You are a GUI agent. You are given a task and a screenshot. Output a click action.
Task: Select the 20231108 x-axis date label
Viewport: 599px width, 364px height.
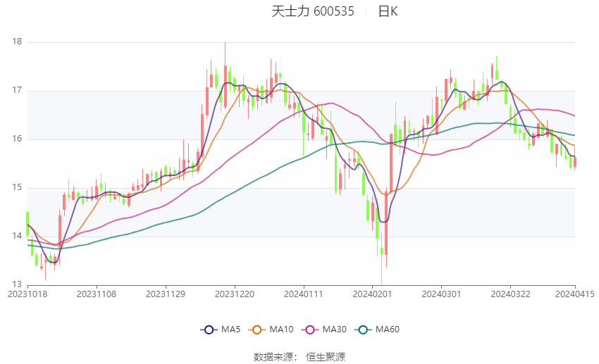[96, 294]
